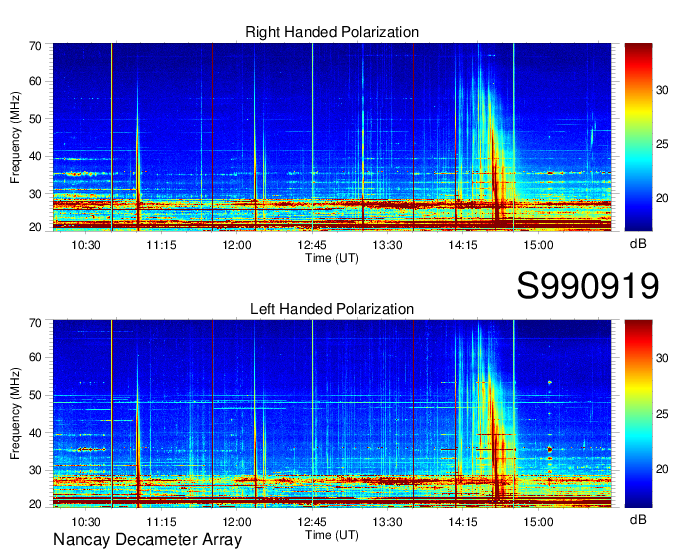The image size is (680, 552).
Task: Click the 10:30 tick on top plot
Action: click(x=86, y=245)
